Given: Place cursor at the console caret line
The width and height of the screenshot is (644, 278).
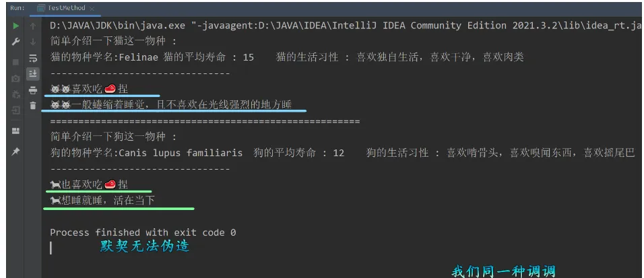Looking at the screenshot, I should 51,248.
